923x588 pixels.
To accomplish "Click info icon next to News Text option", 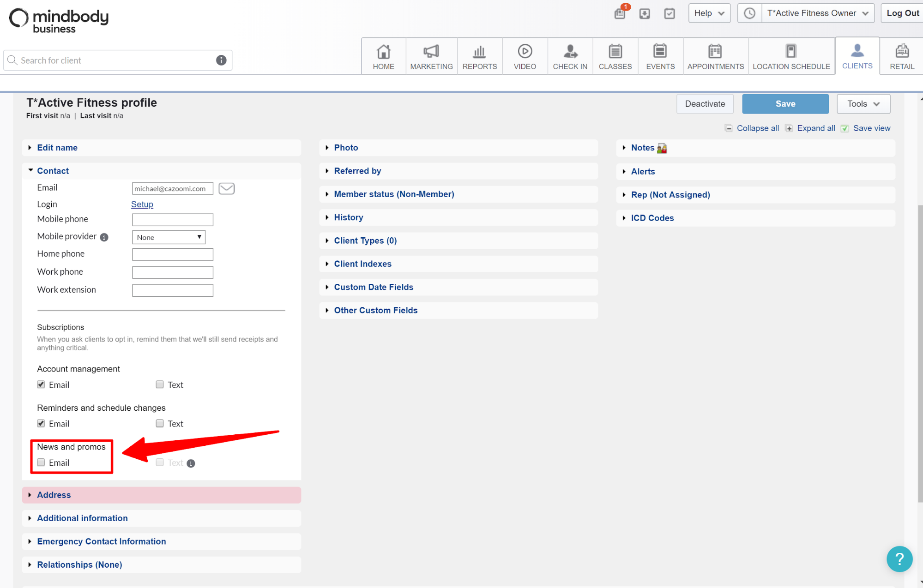I will tap(191, 463).
